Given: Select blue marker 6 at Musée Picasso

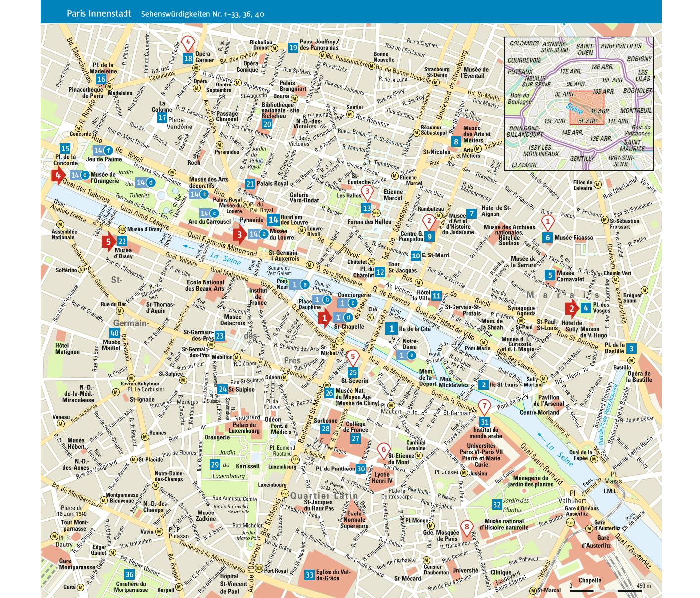Looking at the screenshot, I should click(547, 237).
